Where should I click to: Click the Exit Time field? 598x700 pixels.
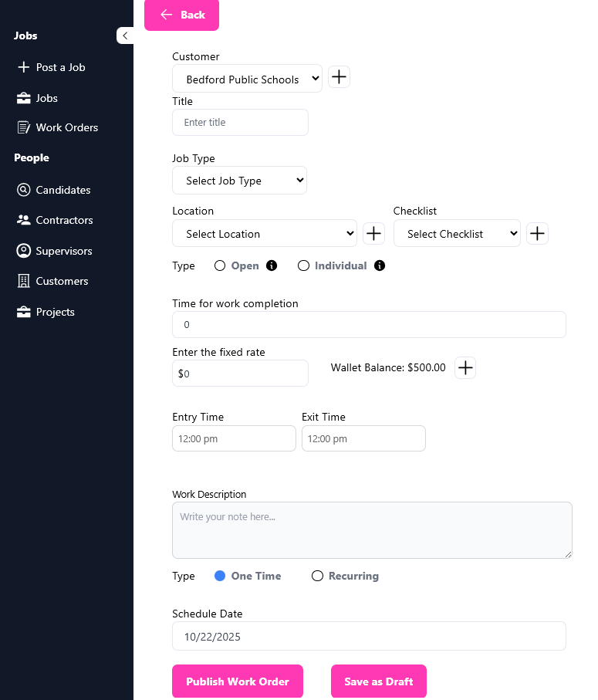point(363,438)
